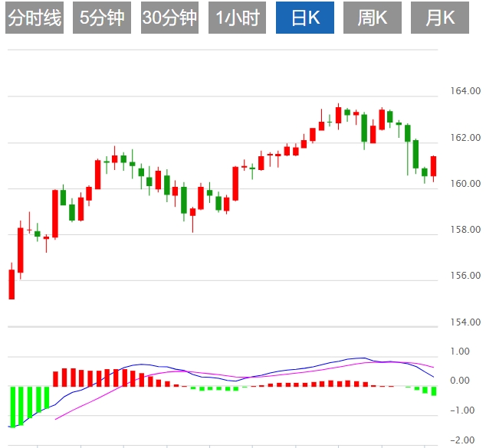Screen dimensions: 486x448
Task: Click the MACD 1.00 axis label
Action: [459, 352]
